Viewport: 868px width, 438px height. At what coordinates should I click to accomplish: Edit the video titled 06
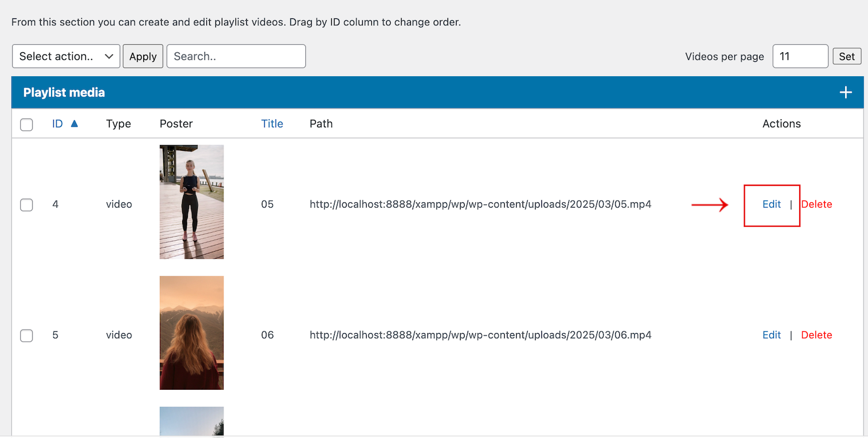tap(771, 335)
